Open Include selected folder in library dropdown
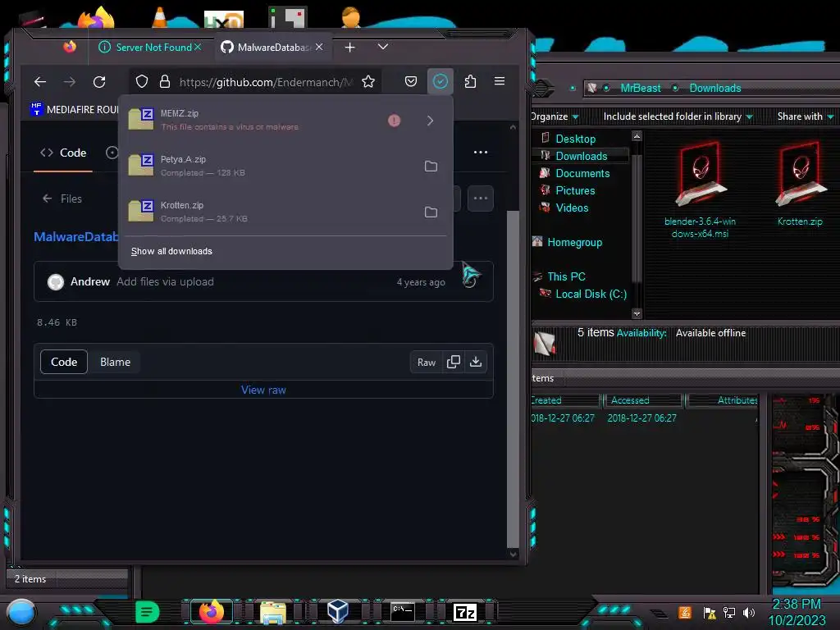Image resolution: width=840 pixels, height=630 pixels. [x=678, y=116]
